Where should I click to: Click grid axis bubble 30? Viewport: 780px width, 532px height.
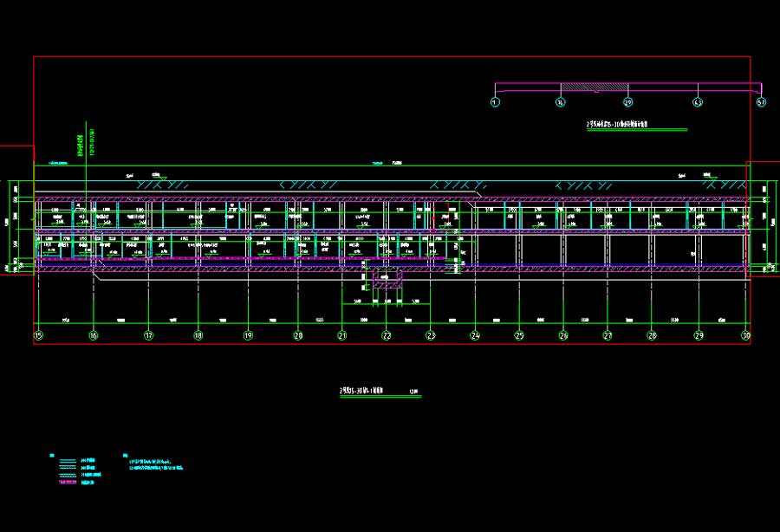pos(745,334)
